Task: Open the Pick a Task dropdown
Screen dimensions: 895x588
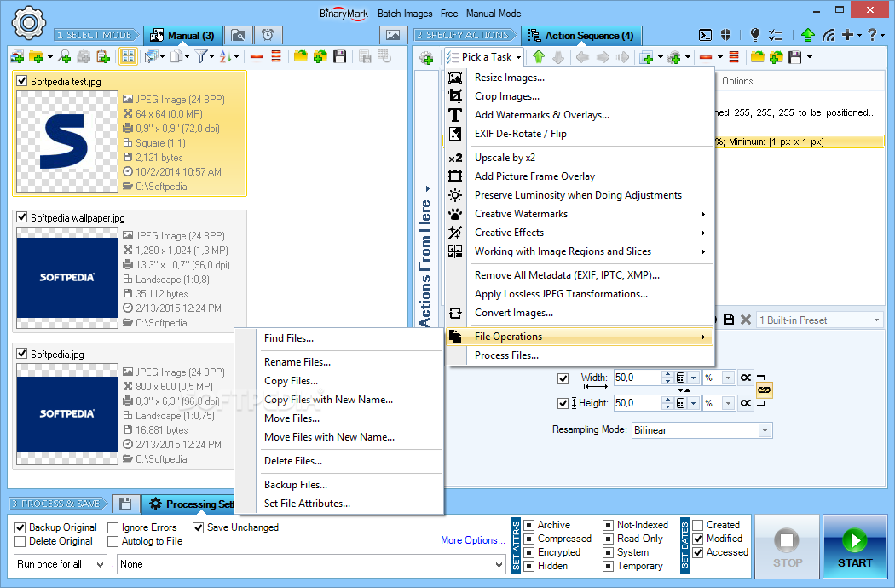Action: click(485, 57)
